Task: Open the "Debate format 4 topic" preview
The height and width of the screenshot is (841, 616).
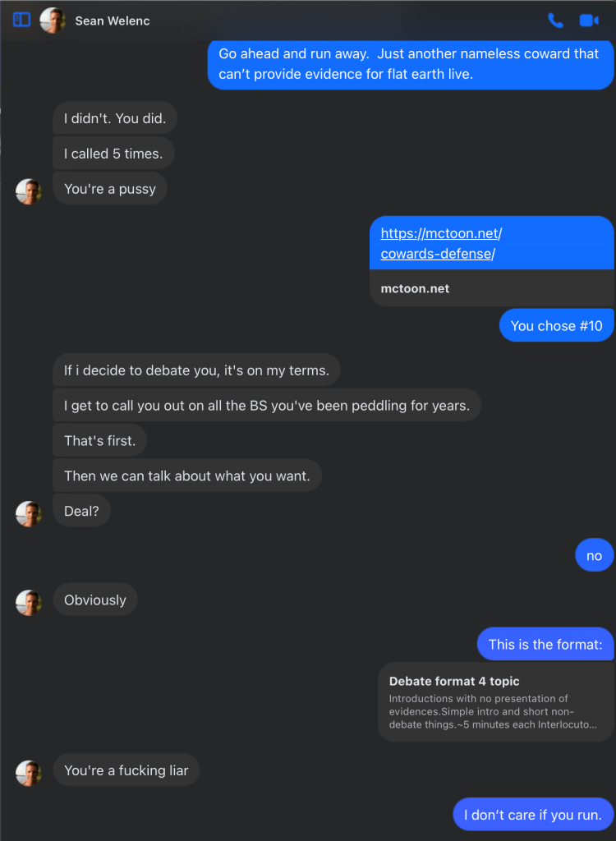Action: [495, 702]
